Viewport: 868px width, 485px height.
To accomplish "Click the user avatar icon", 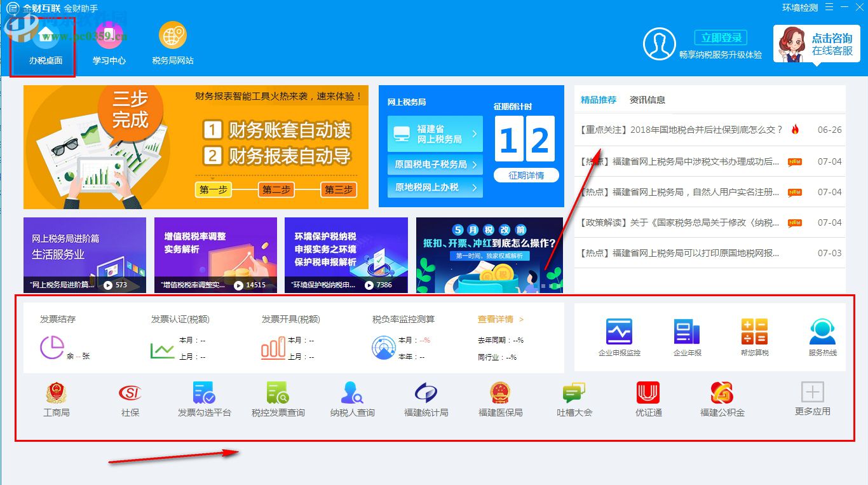I will (659, 44).
